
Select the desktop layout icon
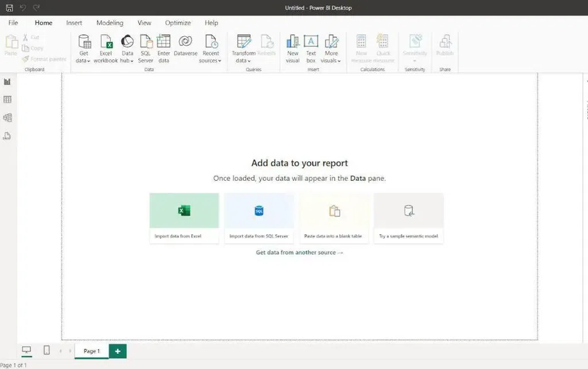tap(26, 351)
